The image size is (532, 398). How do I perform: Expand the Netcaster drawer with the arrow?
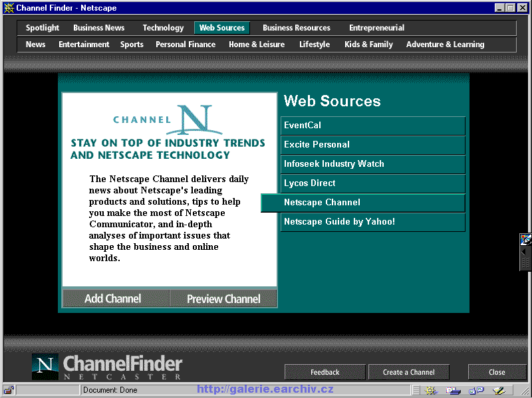pyautogui.click(x=523, y=252)
